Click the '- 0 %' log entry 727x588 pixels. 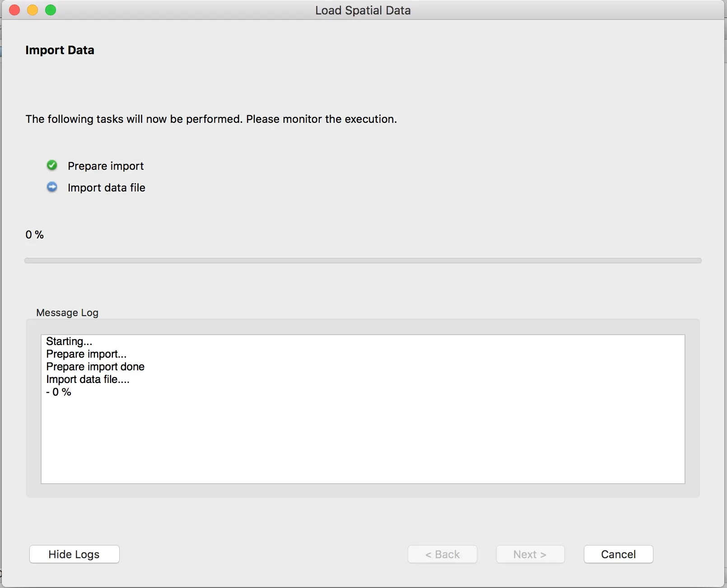59,392
